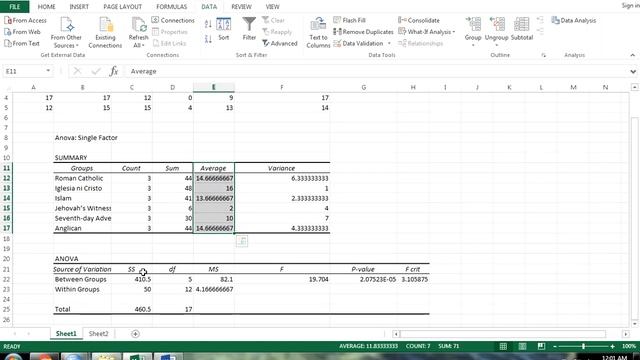The image size is (640, 360).
Task: Expand the What-If Analysis menu
Action: (x=427, y=32)
